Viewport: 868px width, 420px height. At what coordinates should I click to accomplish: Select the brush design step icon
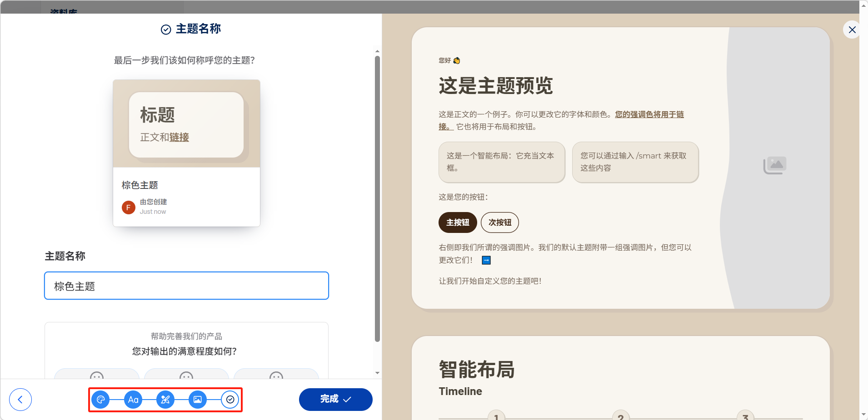(x=165, y=400)
